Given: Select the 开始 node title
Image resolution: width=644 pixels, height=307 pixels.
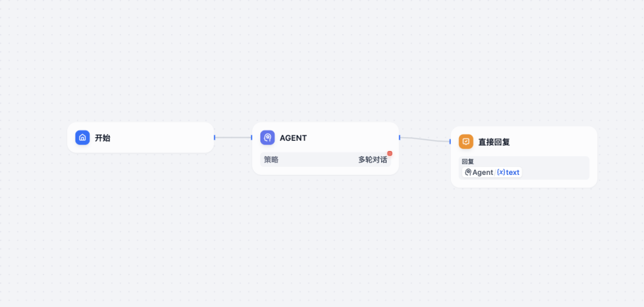Looking at the screenshot, I should coord(103,138).
